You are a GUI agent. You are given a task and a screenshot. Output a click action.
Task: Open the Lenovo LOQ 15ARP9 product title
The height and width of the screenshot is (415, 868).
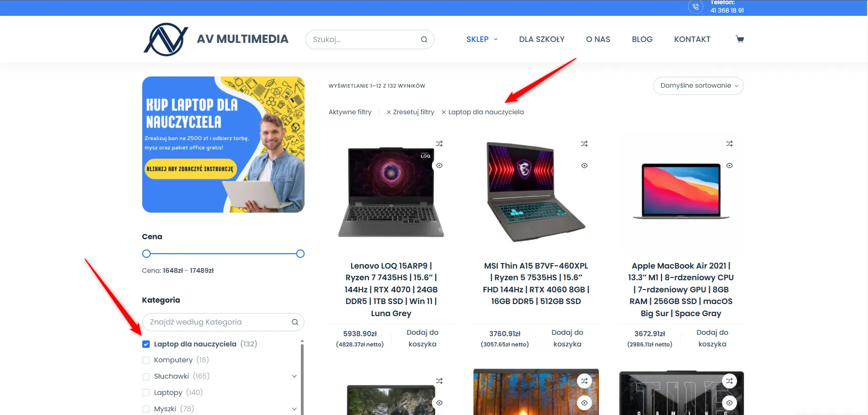[x=391, y=290]
